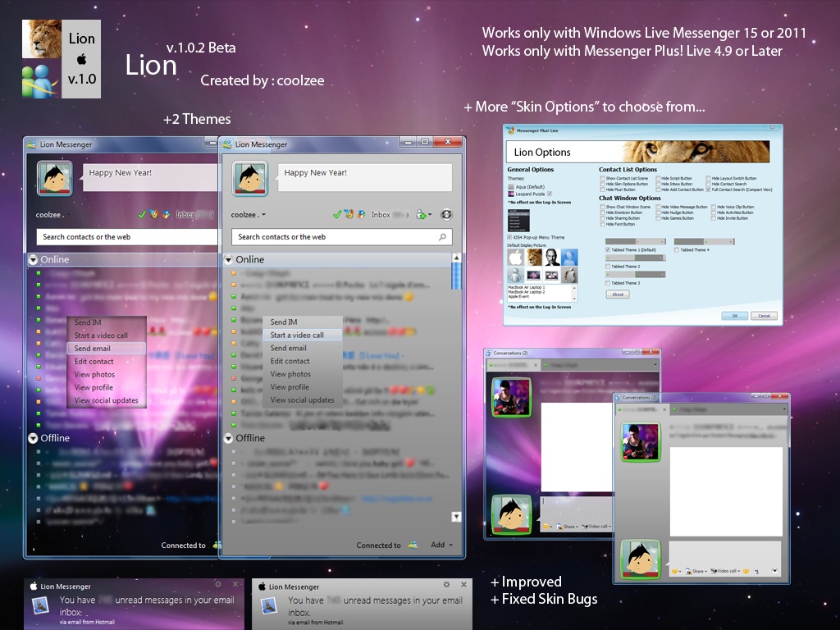Viewport: 840px width, 630px height.
Task: Click settings gear on gray email notification
Action: 446,584
